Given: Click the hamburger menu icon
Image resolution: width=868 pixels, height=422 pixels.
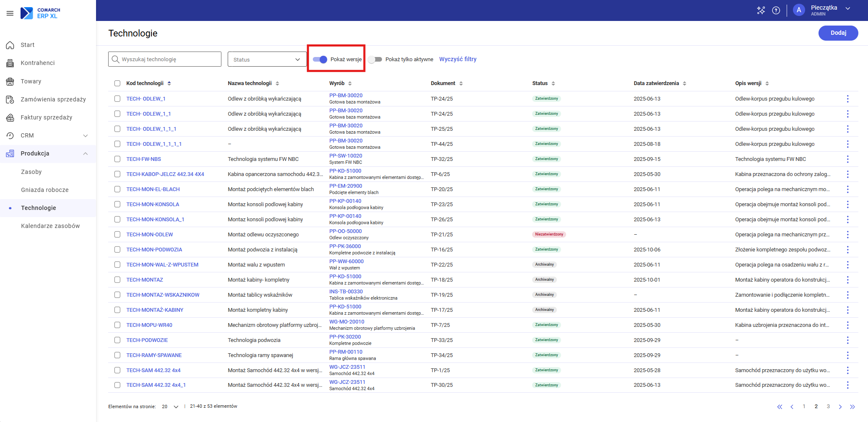Looking at the screenshot, I should 10,13.
